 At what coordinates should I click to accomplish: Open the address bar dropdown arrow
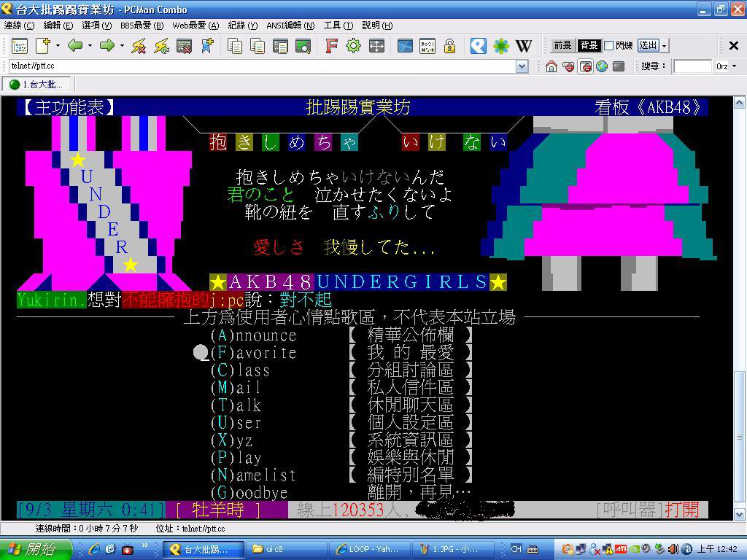tap(522, 66)
